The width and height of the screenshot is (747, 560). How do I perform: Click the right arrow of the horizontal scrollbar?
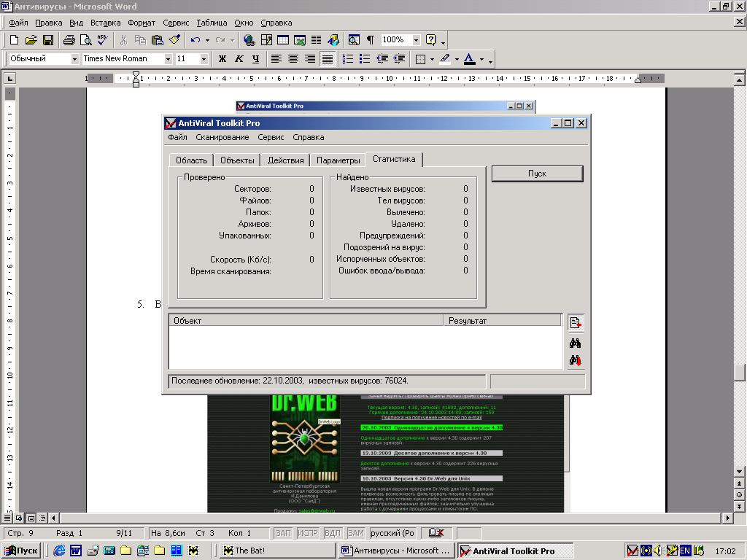click(727, 518)
